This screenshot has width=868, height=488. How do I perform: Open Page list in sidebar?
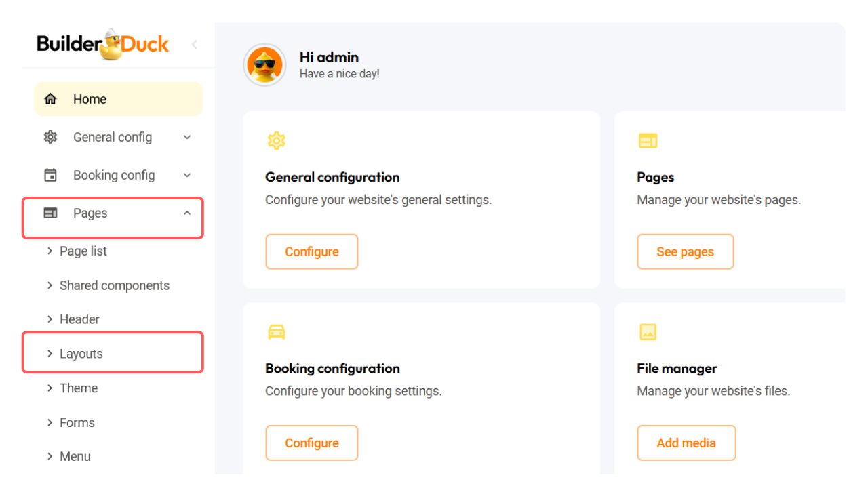(83, 251)
